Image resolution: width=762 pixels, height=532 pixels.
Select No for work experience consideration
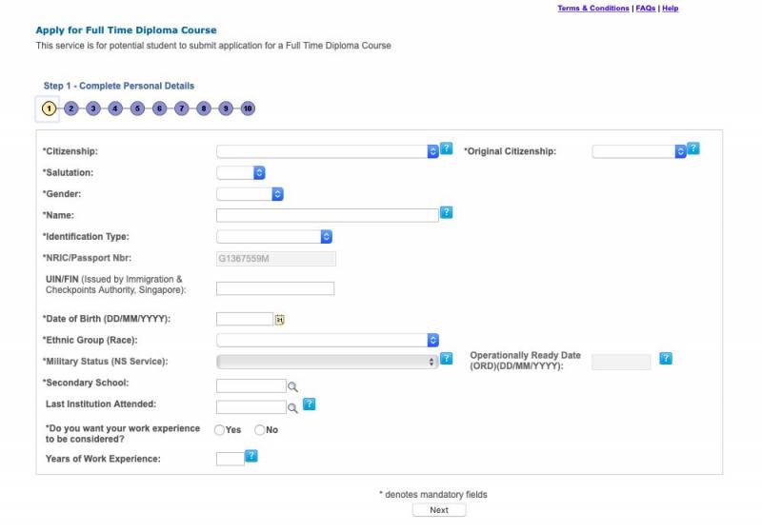[x=260, y=430]
